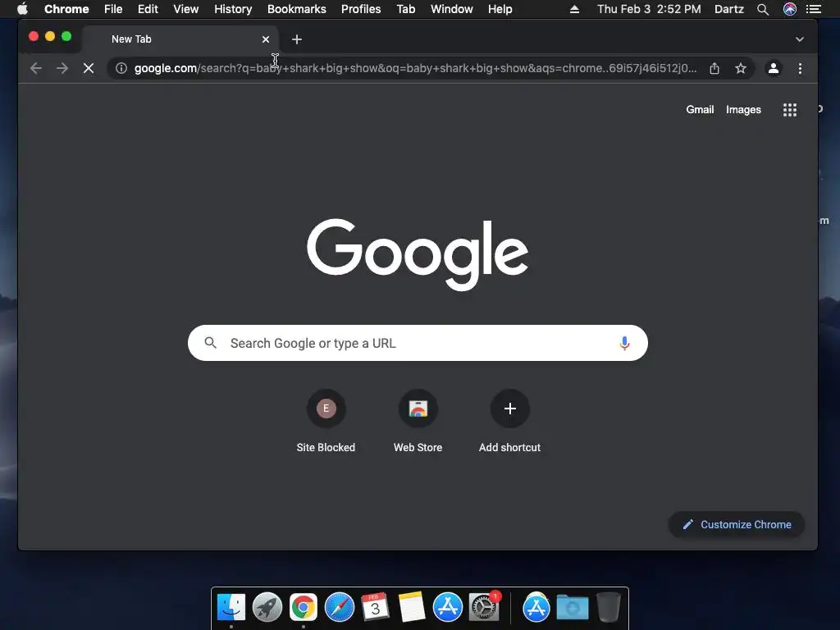Open the Bookmarks menu
The width and height of the screenshot is (840, 630).
[x=297, y=9]
